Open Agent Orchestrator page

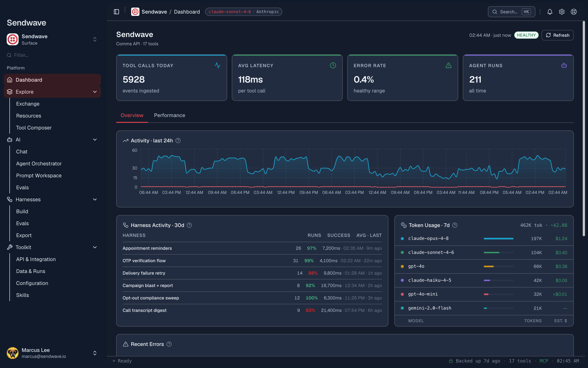click(39, 164)
